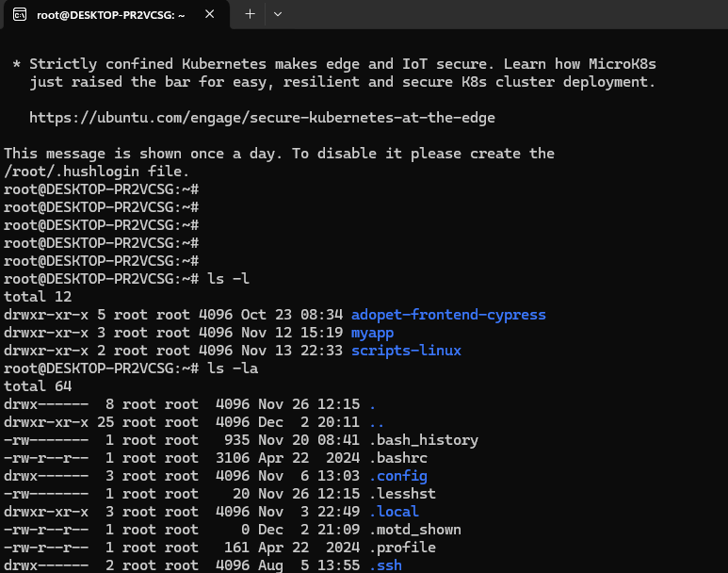
Task: Click the .bashrc file entry
Action: click(397, 458)
